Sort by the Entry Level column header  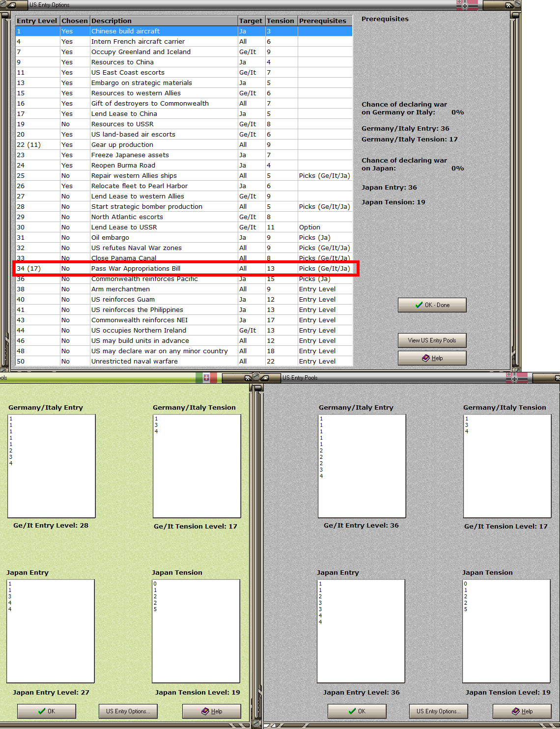point(37,21)
